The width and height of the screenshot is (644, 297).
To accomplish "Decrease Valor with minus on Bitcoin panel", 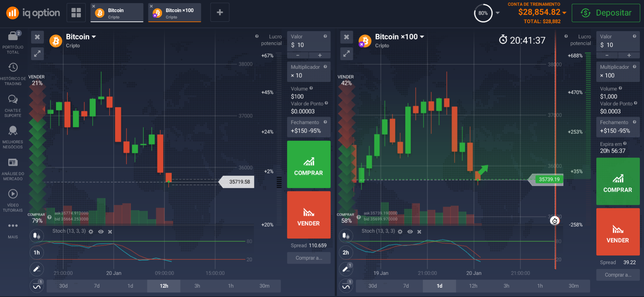I will tap(298, 55).
